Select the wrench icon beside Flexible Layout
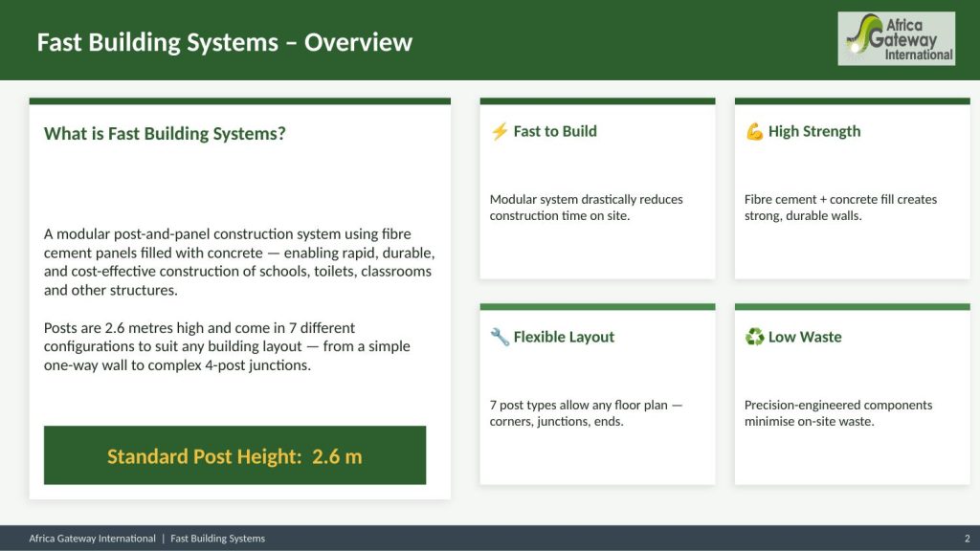The image size is (980, 551). 499,337
